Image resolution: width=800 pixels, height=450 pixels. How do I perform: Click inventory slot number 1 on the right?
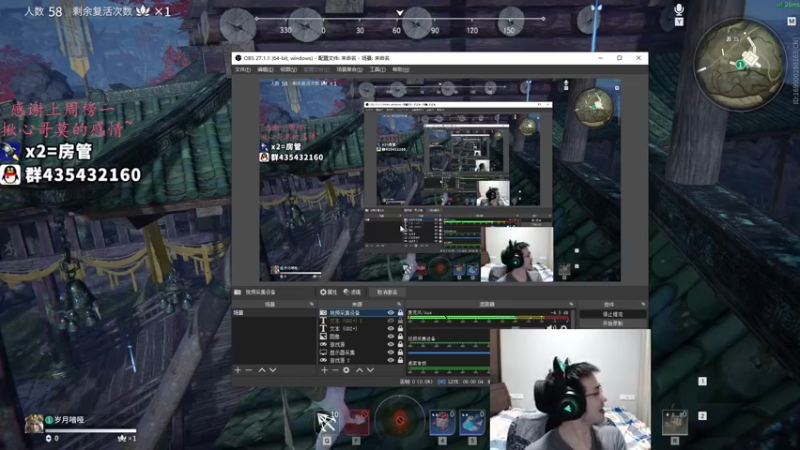click(x=702, y=381)
